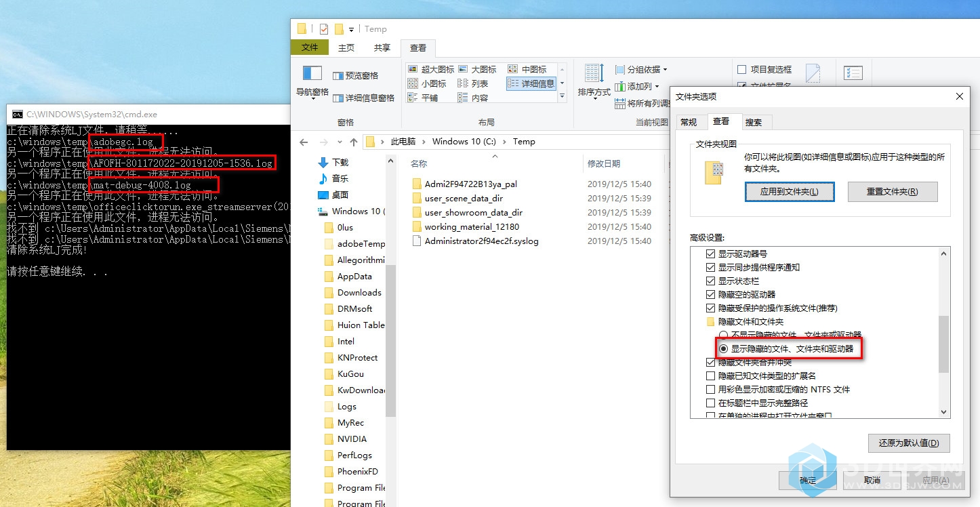Open Recent locations chevron beside Forward arrow
The image size is (980, 507).
point(339,142)
